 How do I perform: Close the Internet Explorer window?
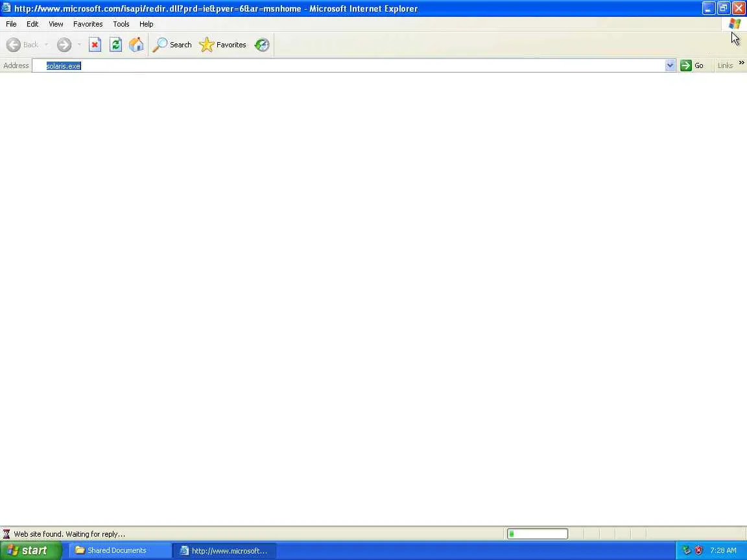click(739, 8)
